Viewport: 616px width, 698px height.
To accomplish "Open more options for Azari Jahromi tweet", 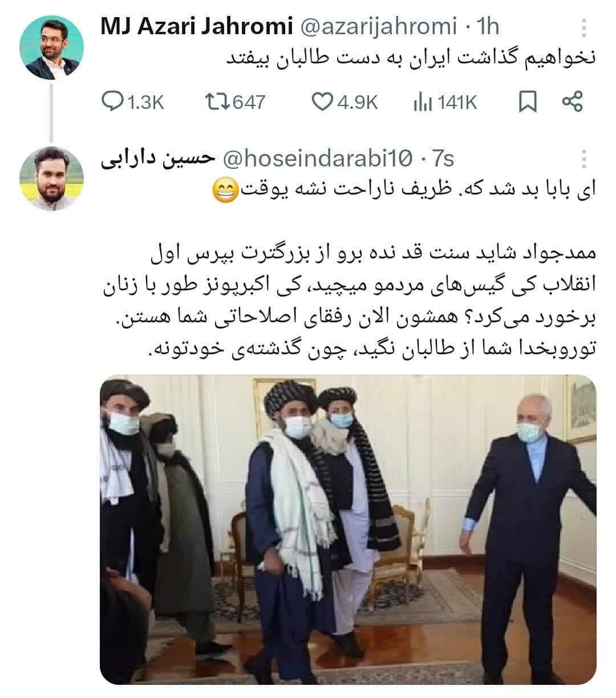I will pyautogui.click(x=583, y=27).
